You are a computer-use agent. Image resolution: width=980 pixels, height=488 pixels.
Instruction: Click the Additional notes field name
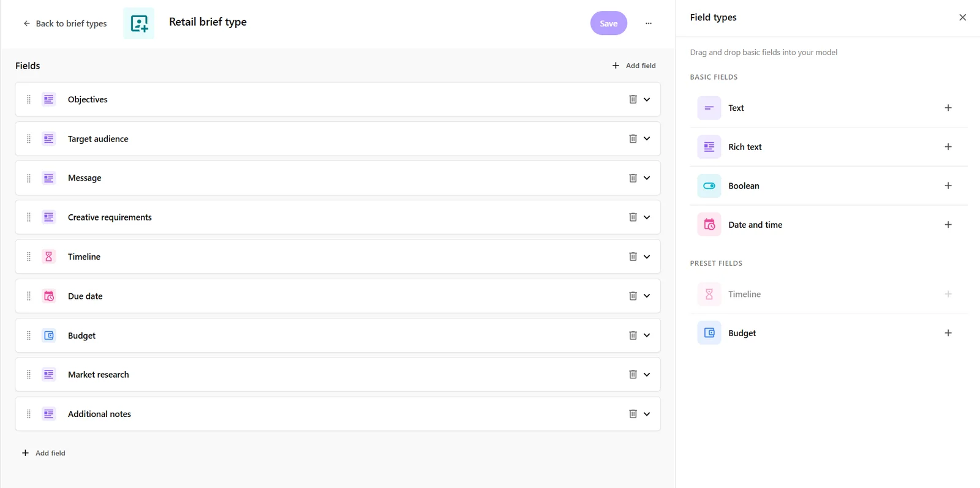pos(99,414)
